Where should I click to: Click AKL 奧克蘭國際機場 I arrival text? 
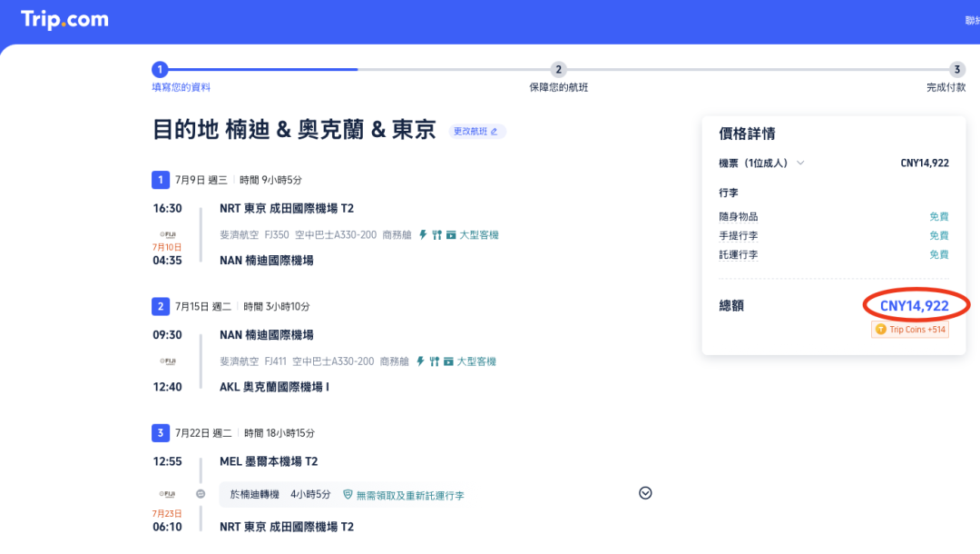(274, 387)
